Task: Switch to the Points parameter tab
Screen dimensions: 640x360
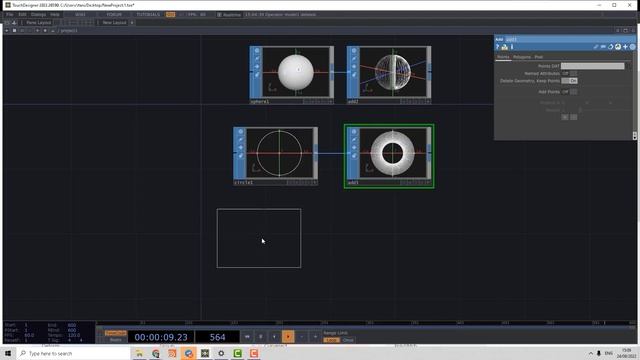Action: point(503,57)
